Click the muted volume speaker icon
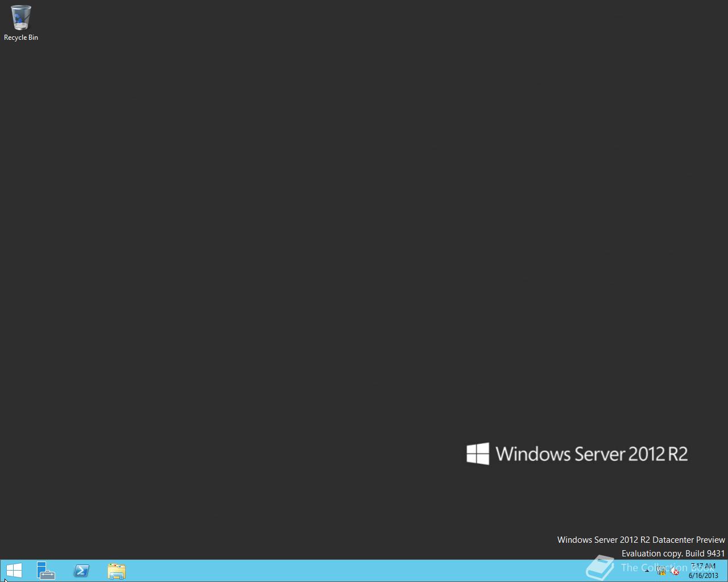Screen dimensions: 728x582 pos(675,571)
